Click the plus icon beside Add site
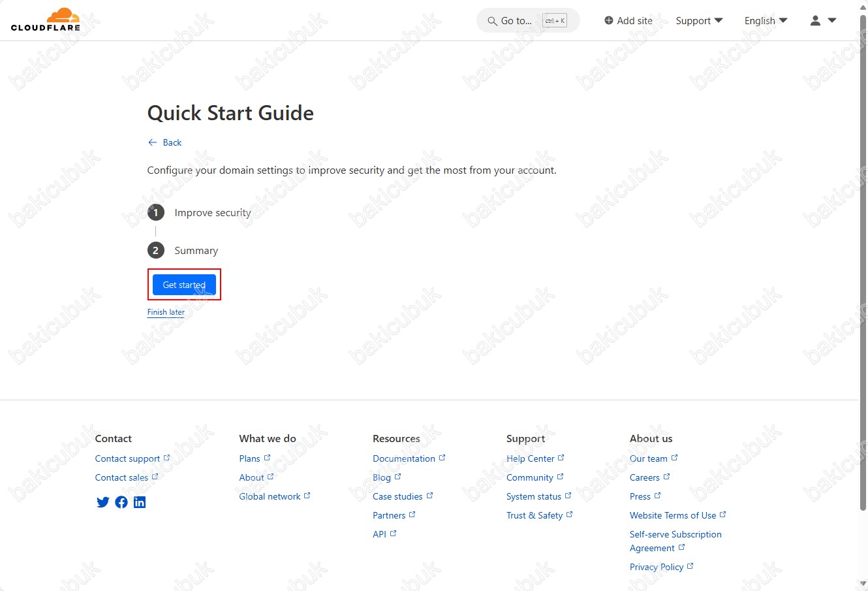The height and width of the screenshot is (591, 868). pos(609,21)
